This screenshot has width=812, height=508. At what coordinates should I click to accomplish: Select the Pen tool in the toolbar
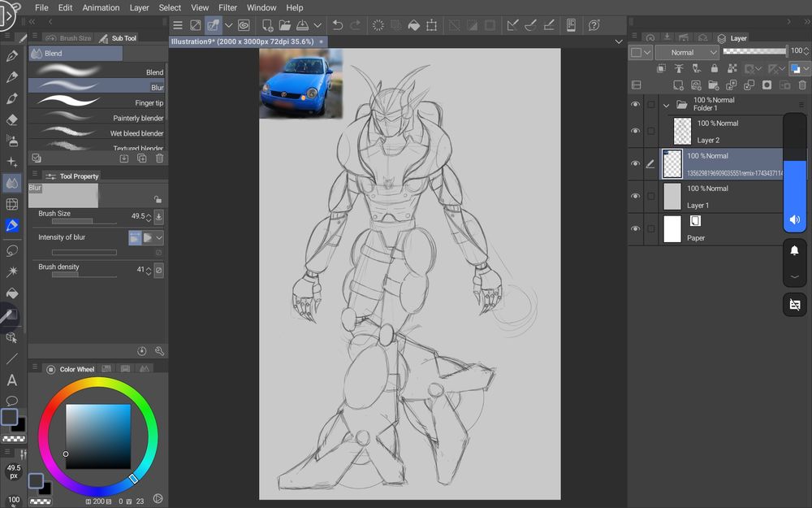(12, 56)
